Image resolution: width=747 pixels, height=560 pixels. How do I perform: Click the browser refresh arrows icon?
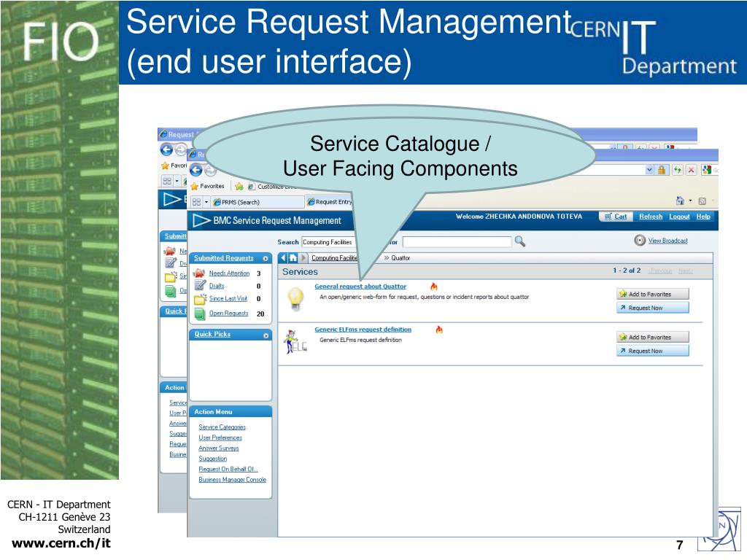tap(678, 169)
